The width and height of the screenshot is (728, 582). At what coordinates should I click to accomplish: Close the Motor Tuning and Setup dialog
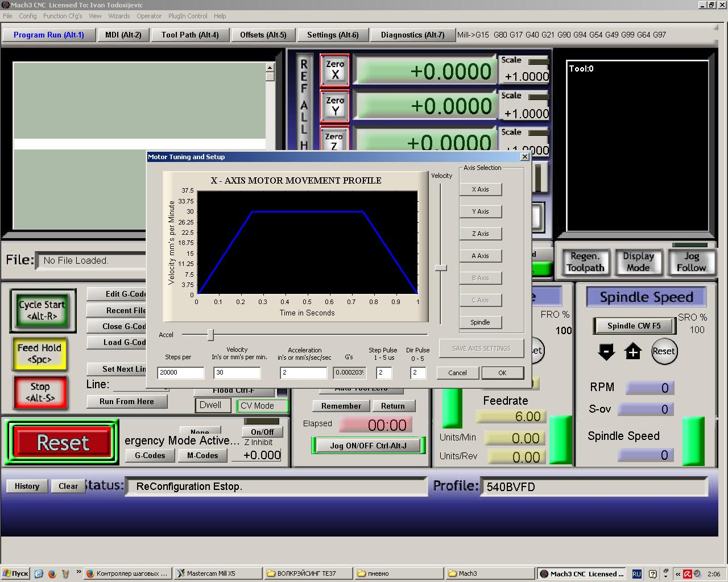[525, 156]
